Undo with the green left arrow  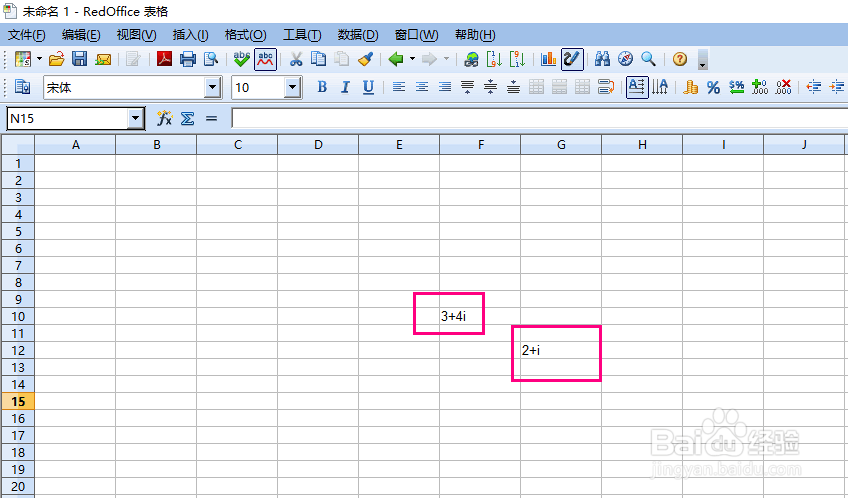tap(396, 59)
